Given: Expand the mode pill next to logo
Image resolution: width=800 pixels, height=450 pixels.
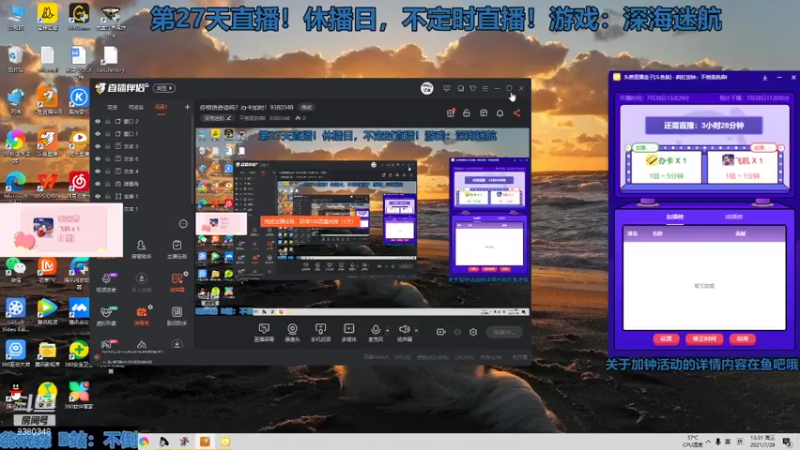Looking at the screenshot, I should [x=164, y=88].
